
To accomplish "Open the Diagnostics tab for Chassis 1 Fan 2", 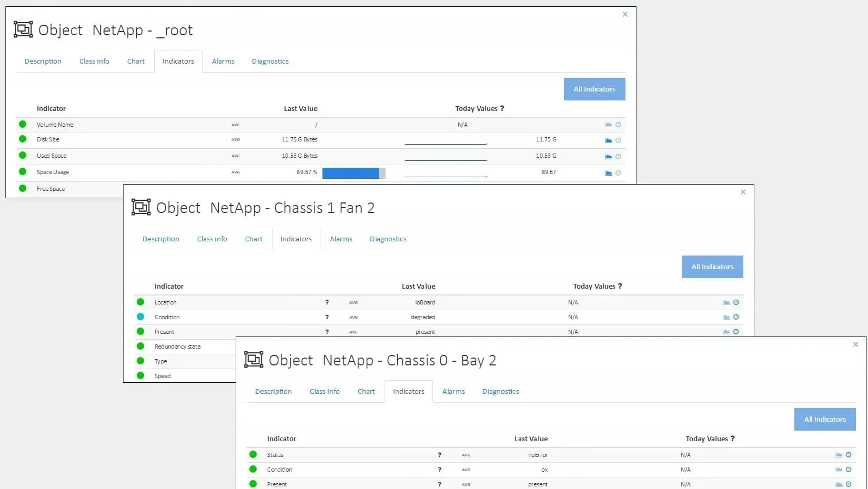I will pyautogui.click(x=388, y=239).
